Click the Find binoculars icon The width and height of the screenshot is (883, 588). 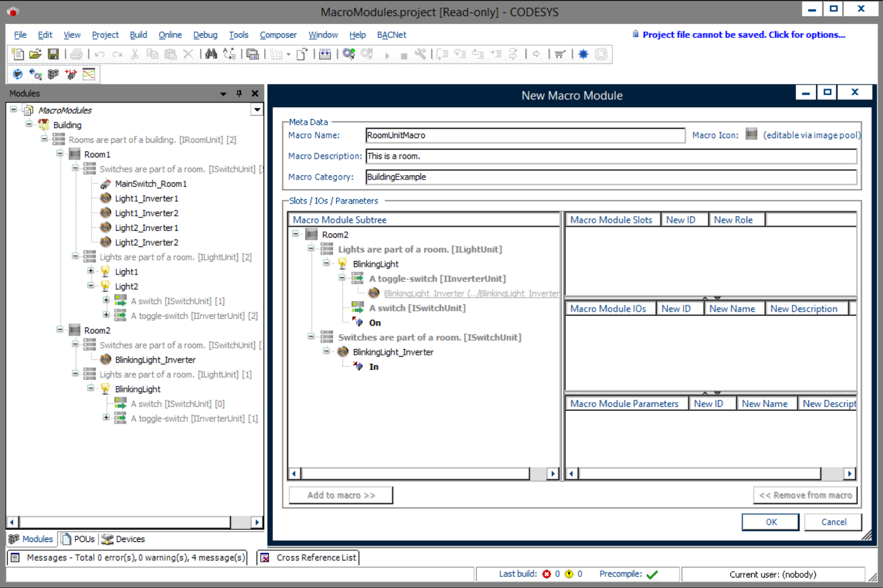211,54
